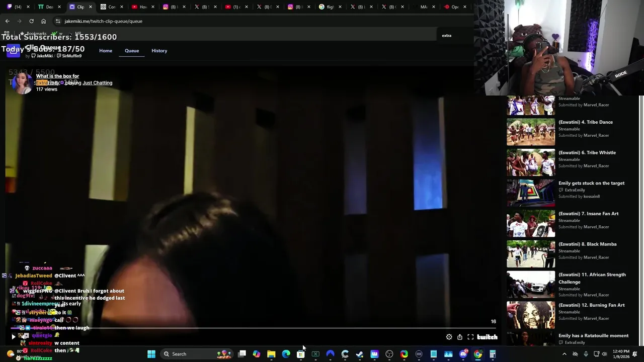This screenshot has height=362, width=644.
Task: Open Microsoft Store from the taskbar
Action: (x=300, y=354)
